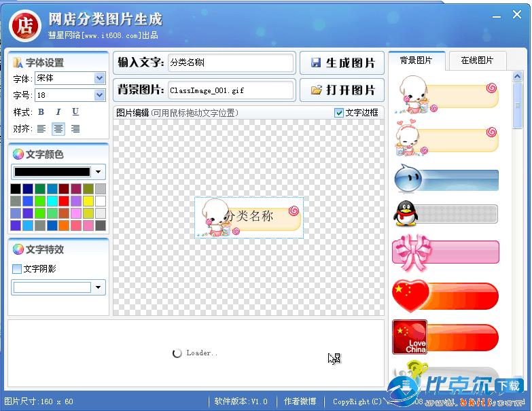Screen dimensions: 532x411
Task: Switch to the 在线图片 tab
Action: coord(477,60)
